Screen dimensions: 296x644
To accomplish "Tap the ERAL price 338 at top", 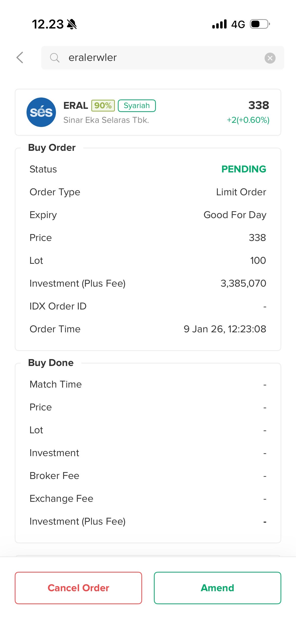I will click(258, 105).
